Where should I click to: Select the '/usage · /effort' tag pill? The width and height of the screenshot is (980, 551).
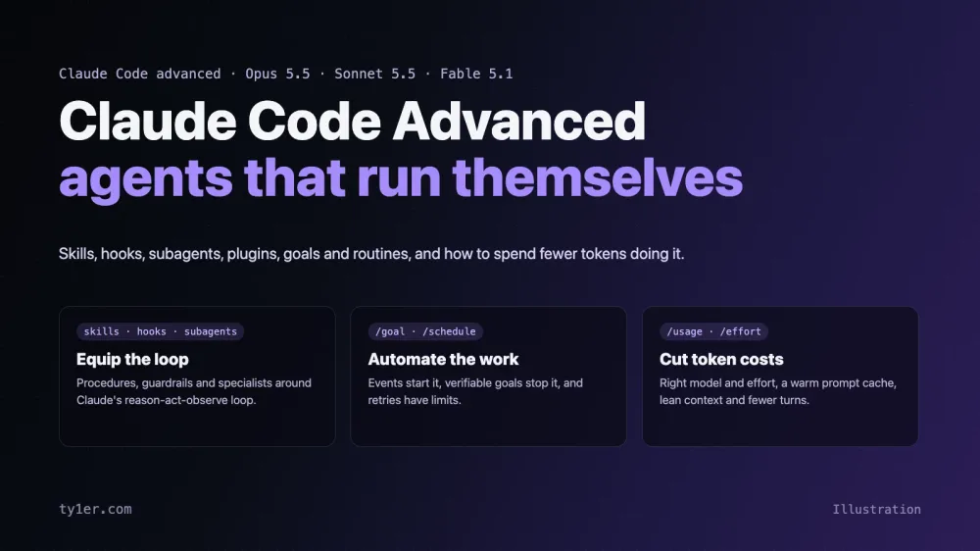pos(713,331)
